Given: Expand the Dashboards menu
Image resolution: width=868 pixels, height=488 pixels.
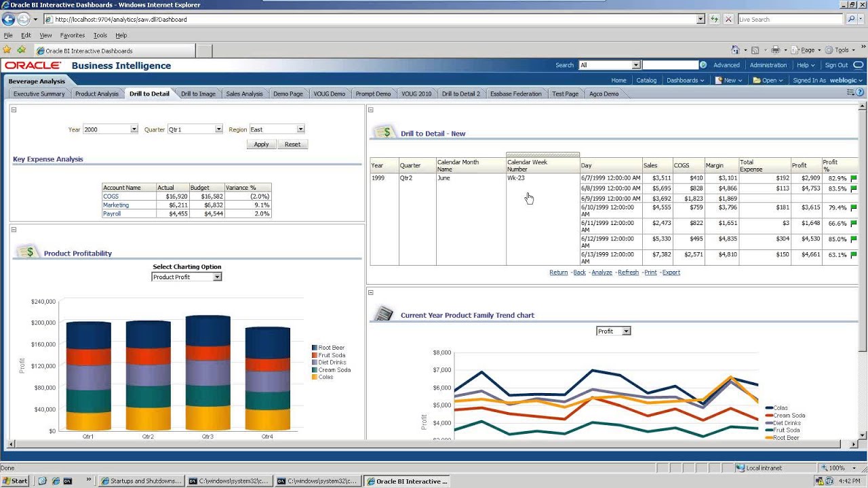Looking at the screenshot, I should click(x=686, y=80).
